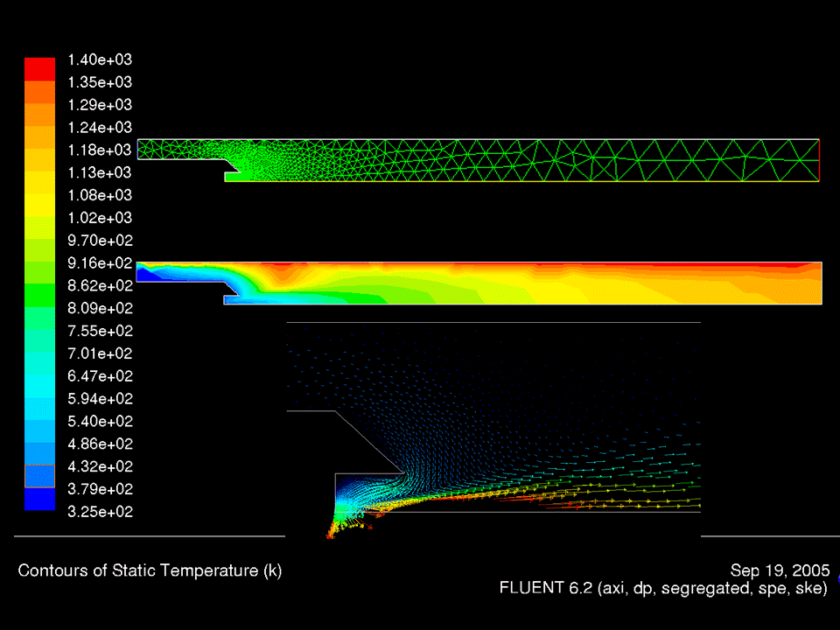The image size is (840, 630).
Task: Click the FLUENT 6.2 solver info text
Action: tap(665, 588)
